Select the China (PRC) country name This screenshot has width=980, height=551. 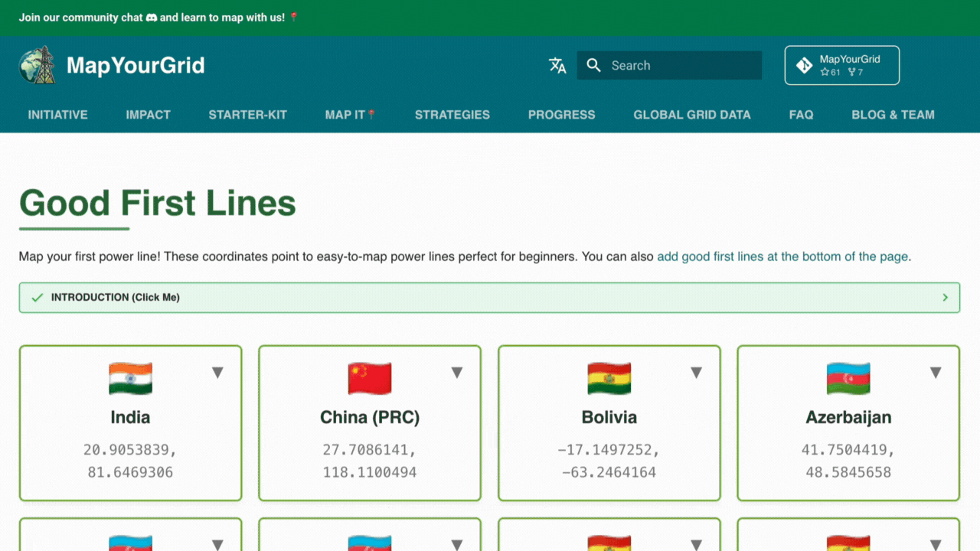point(370,417)
